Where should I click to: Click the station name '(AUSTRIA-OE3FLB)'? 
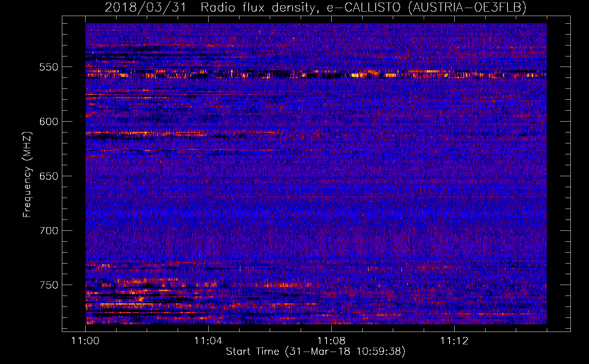pyautogui.click(x=467, y=7)
